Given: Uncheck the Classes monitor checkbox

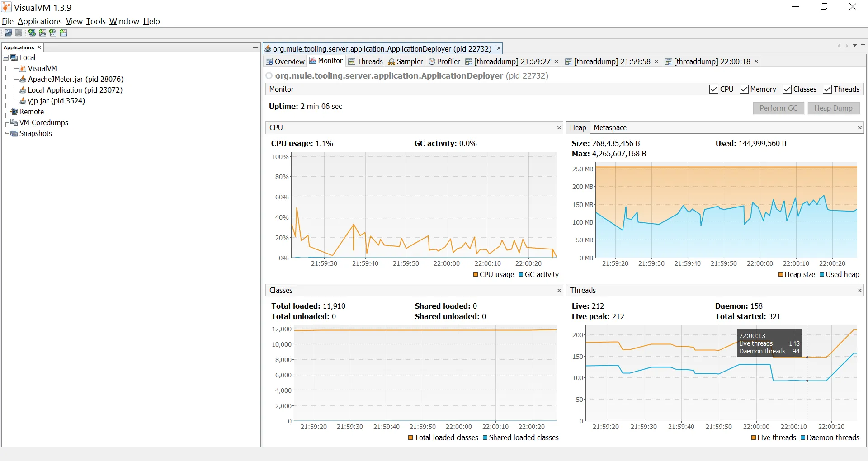Looking at the screenshot, I should (x=787, y=89).
